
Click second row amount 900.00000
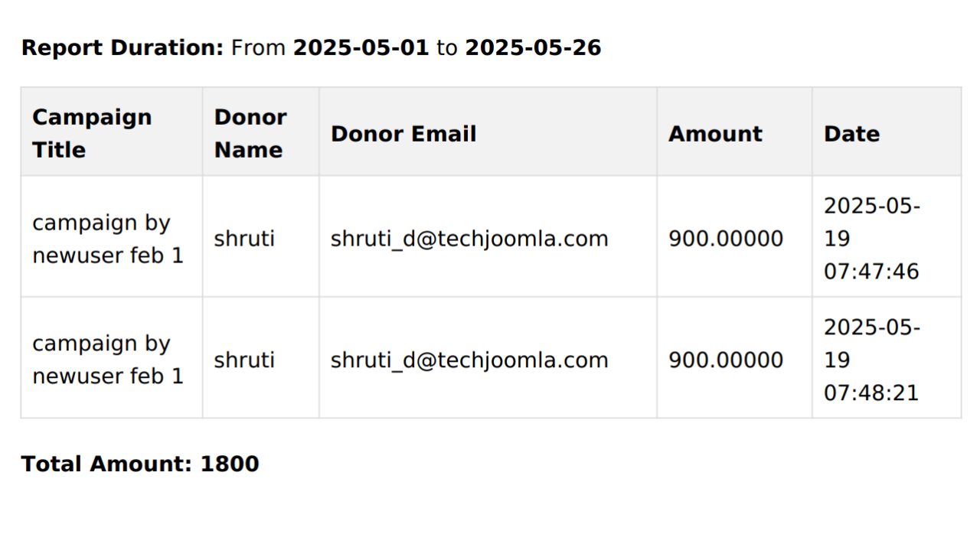(x=726, y=360)
